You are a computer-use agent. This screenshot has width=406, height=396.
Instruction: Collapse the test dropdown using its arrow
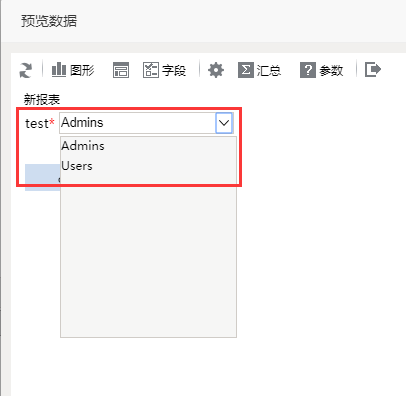click(224, 123)
